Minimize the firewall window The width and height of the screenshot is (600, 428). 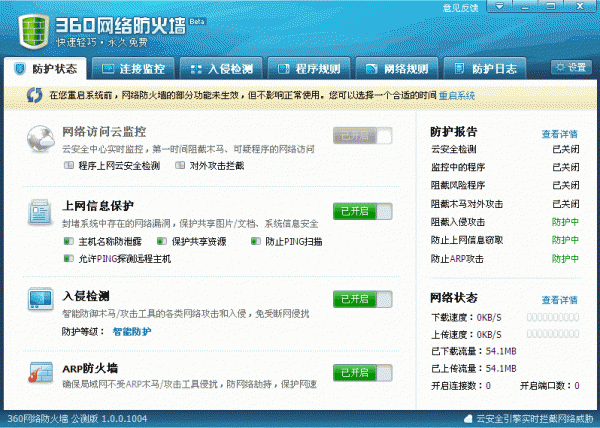(x=525, y=6)
